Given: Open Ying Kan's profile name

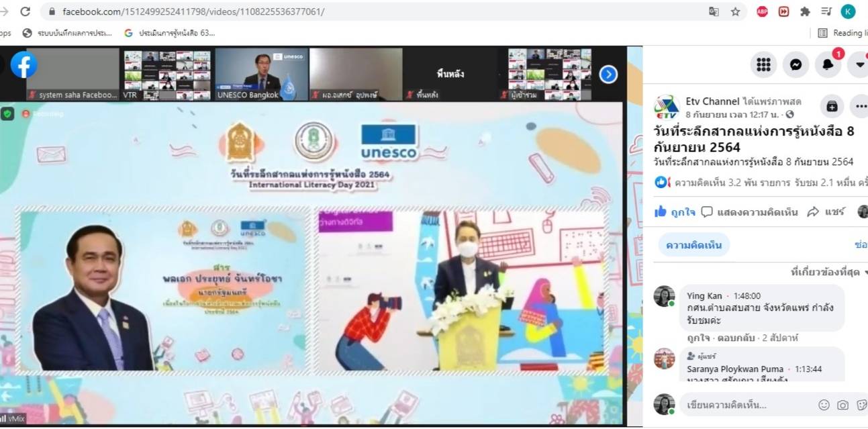Looking at the screenshot, I should point(704,295).
